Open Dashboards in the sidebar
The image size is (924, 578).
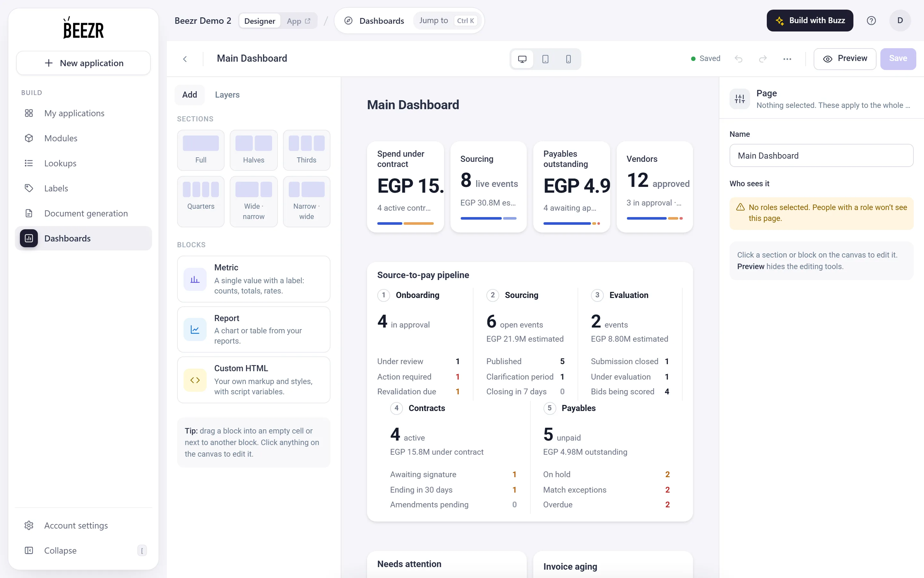point(83,239)
